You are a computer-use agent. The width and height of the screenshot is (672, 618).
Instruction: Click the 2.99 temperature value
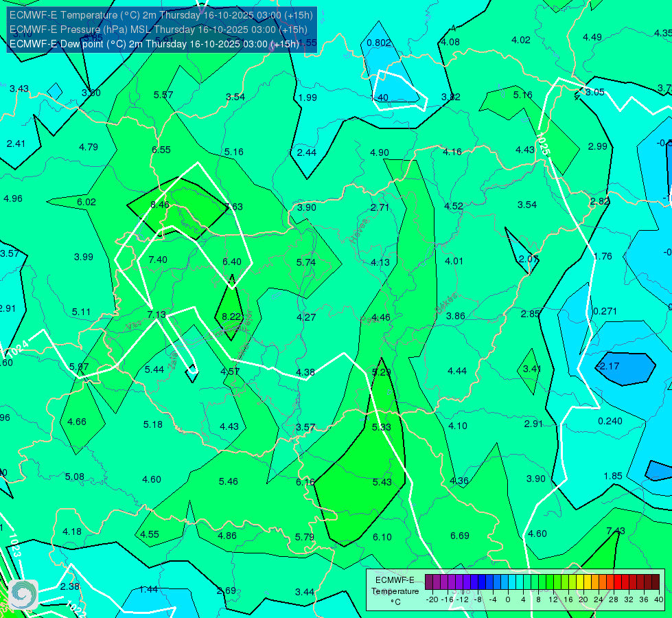click(x=597, y=146)
